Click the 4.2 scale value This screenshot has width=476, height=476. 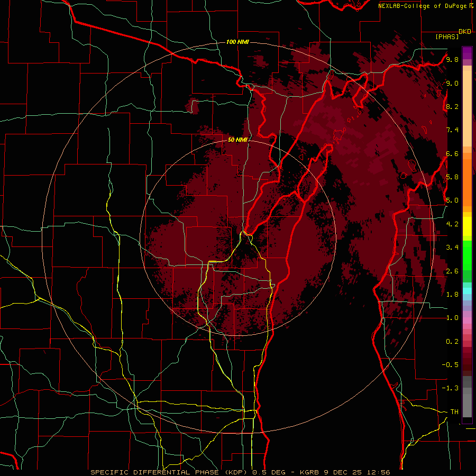[x=452, y=224]
